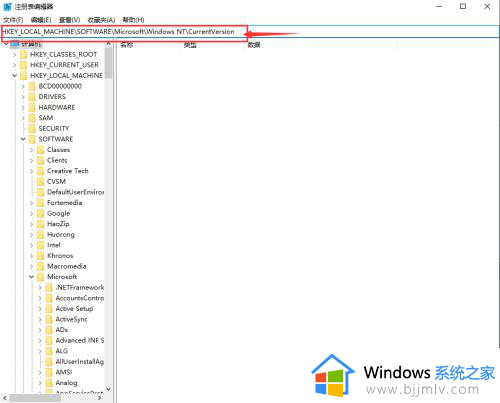Screen dimensions: 500x403
Task: Open the 文件(F) menu
Action: (x=13, y=20)
